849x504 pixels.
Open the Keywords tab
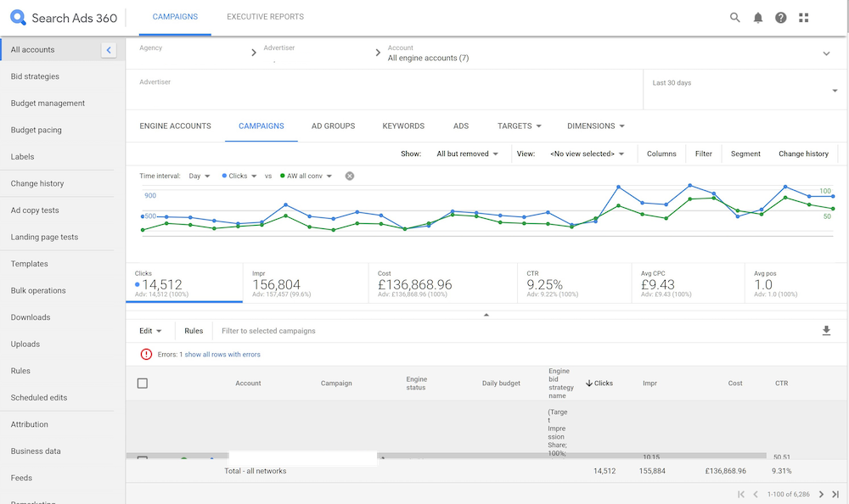(403, 126)
